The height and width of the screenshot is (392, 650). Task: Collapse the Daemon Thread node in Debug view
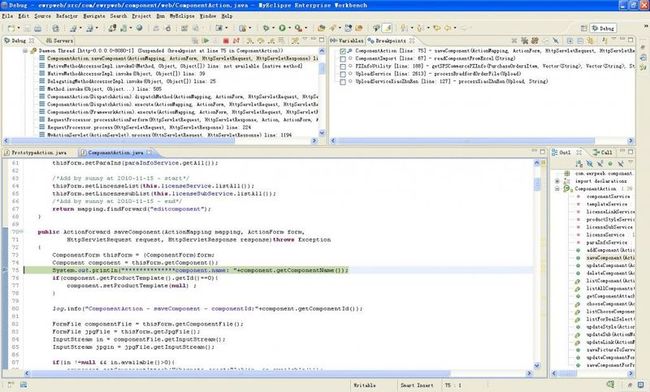(25, 51)
